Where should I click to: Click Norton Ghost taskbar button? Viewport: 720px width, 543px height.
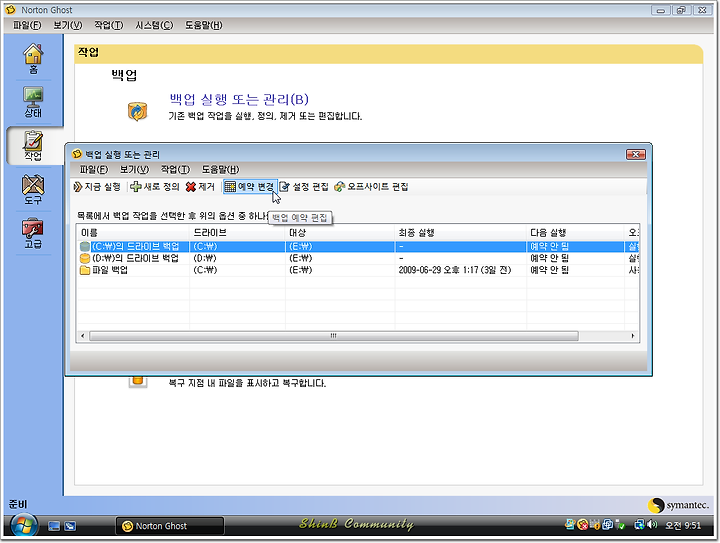[x=170, y=526]
